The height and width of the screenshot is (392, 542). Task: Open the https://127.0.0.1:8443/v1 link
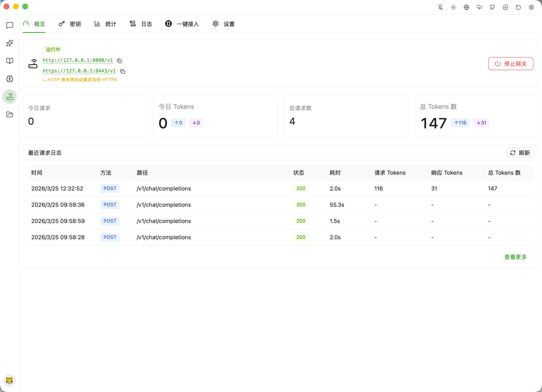click(79, 71)
